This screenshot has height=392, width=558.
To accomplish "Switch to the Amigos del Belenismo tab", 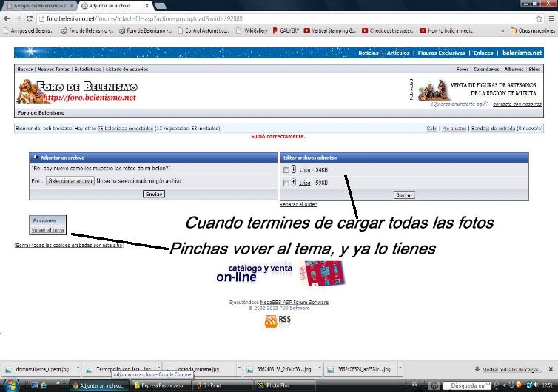I will 36,5.
